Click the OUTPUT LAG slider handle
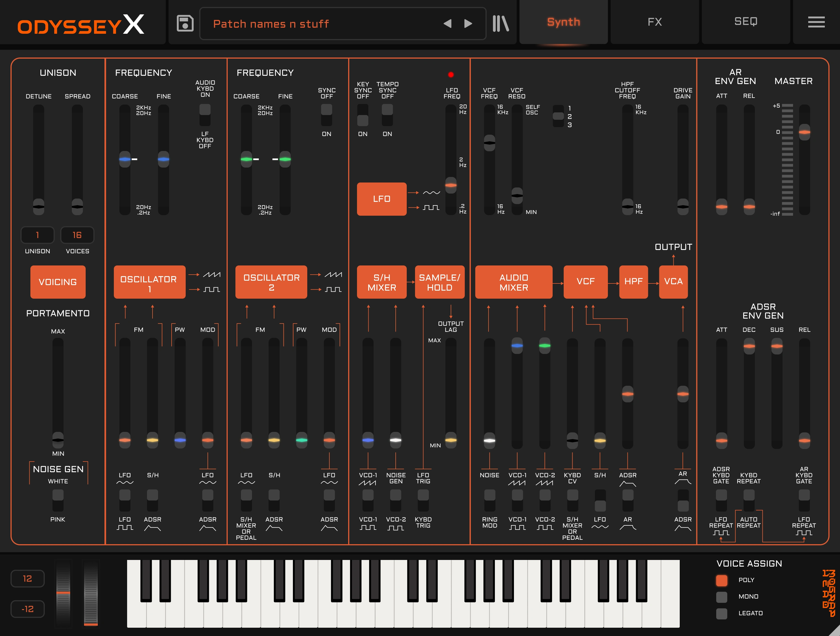 pyautogui.click(x=451, y=440)
